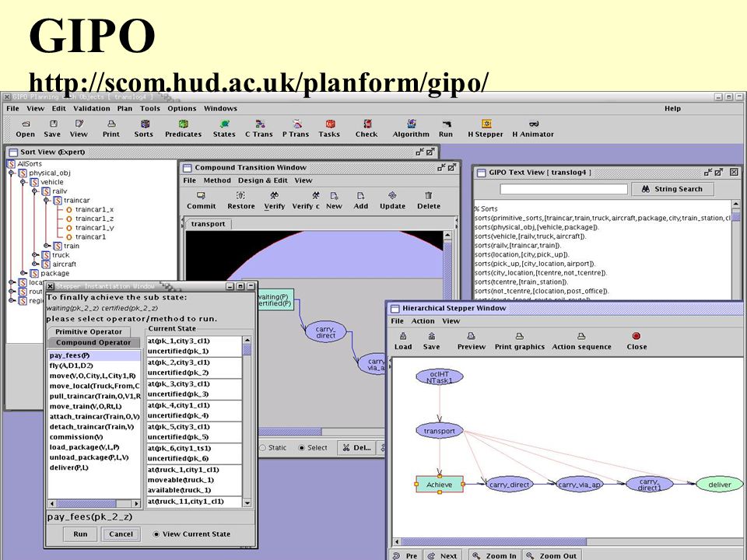Click the Current State vertical scrollbar thumb
The width and height of the screenshot is (747, 560).
[247, 350]
